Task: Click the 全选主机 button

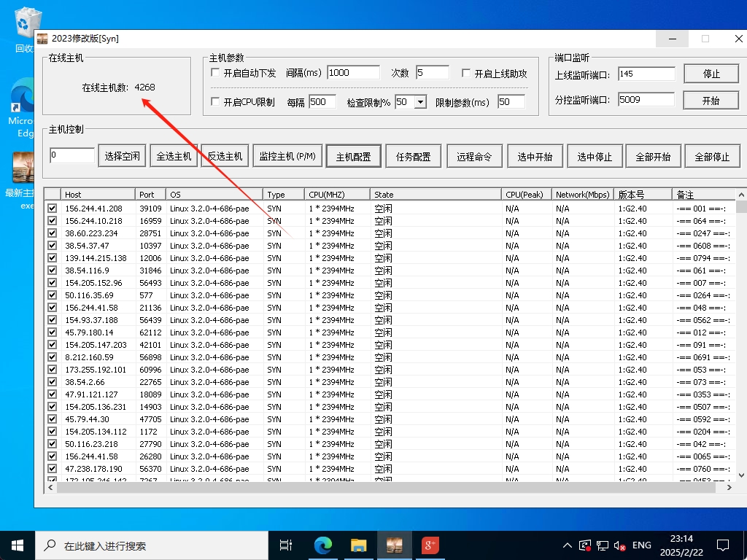Action: coord(174,156)
